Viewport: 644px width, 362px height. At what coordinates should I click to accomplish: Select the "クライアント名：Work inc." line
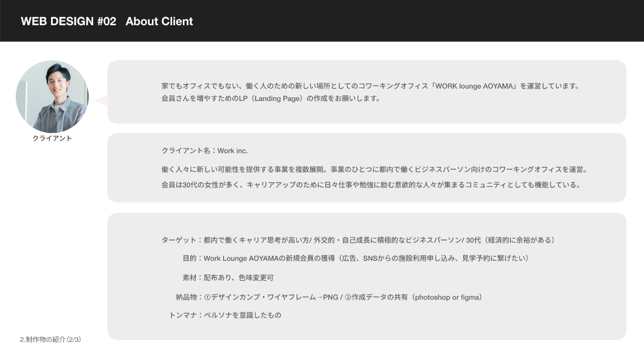pyautogui.click(x=205, y=151)
